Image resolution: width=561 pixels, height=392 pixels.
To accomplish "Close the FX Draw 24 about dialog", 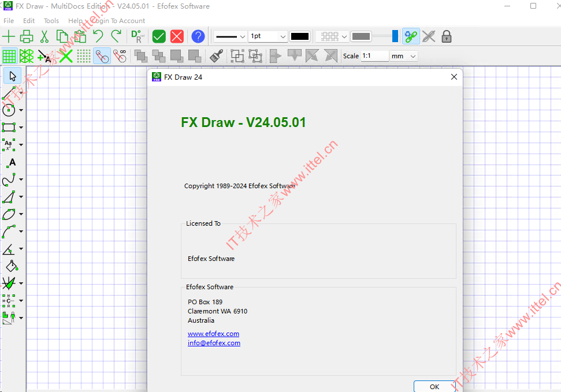I will [454, 77].
